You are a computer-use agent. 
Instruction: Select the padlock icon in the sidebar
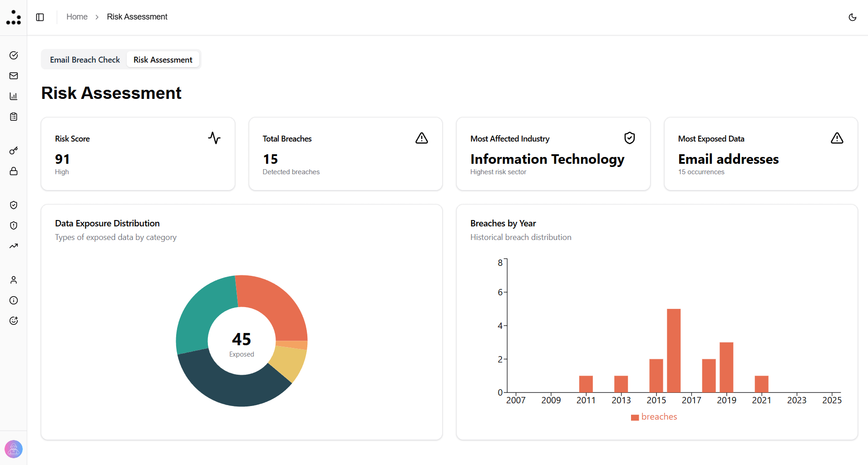coord(14,171)
